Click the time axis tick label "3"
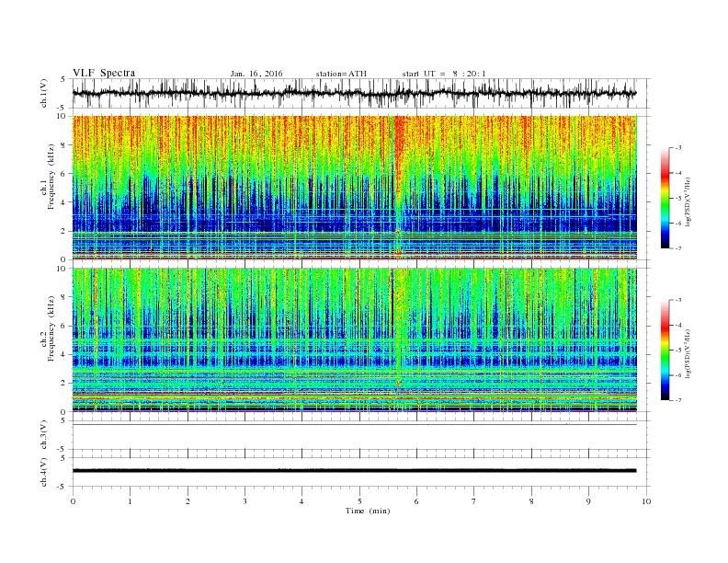Viewport: 728px width, 563px height. pos(245,501)
